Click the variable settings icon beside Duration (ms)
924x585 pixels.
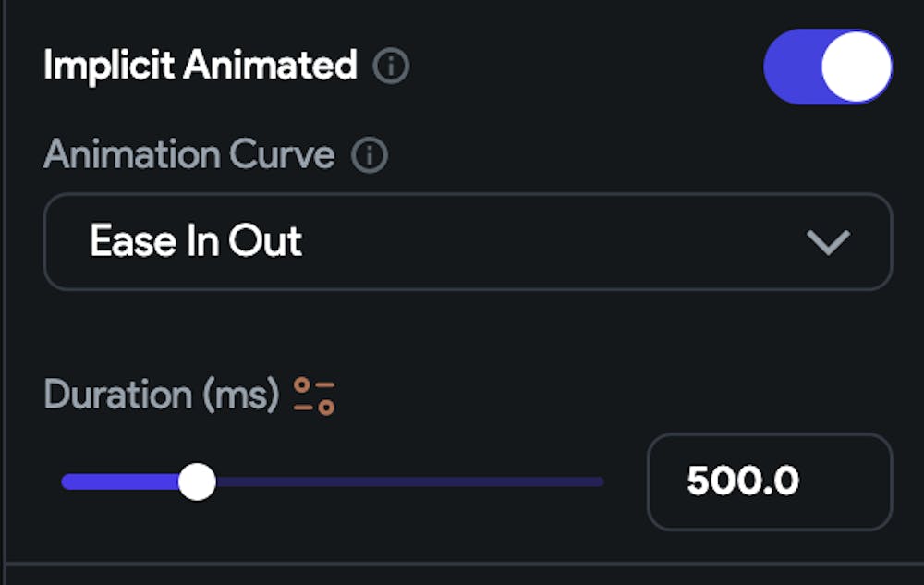pos(314,396)
